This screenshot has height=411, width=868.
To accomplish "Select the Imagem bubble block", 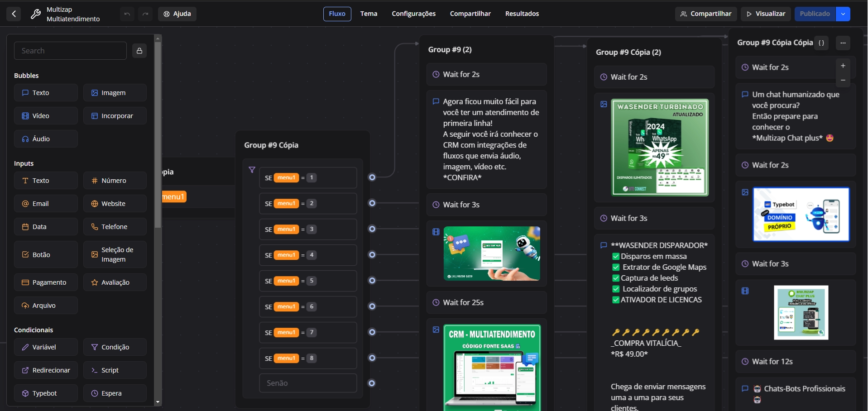I will (x=115, y=93).
